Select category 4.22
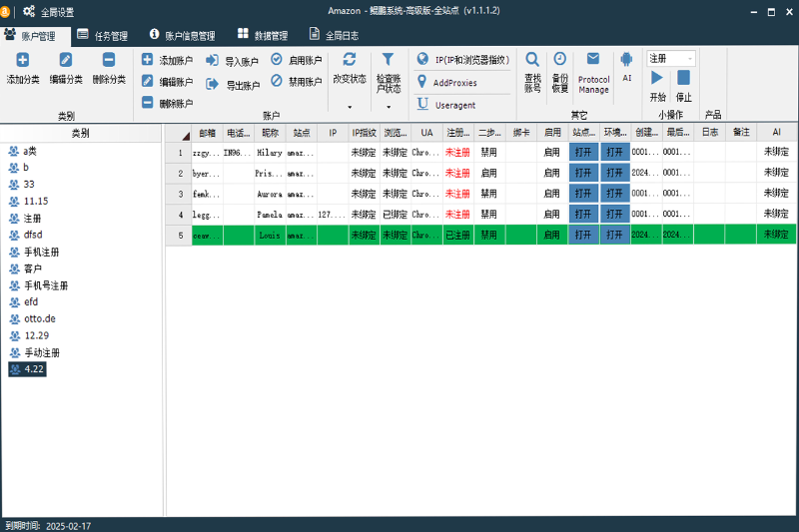Screen dimensions: 799x532 click(x=28, y=369)
